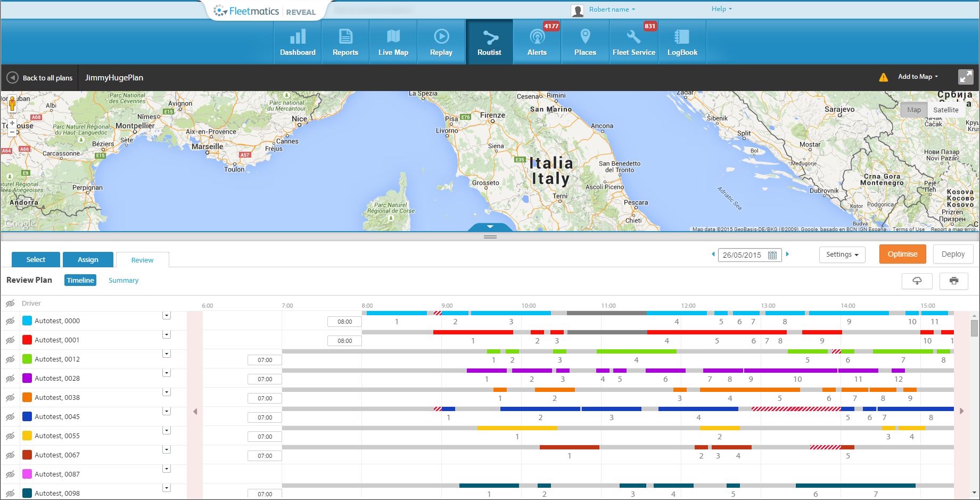This screenshot has width=980, height=500.
Task: Toggle visibility for Autotest, 0012
Action: (x=10, y=359)
